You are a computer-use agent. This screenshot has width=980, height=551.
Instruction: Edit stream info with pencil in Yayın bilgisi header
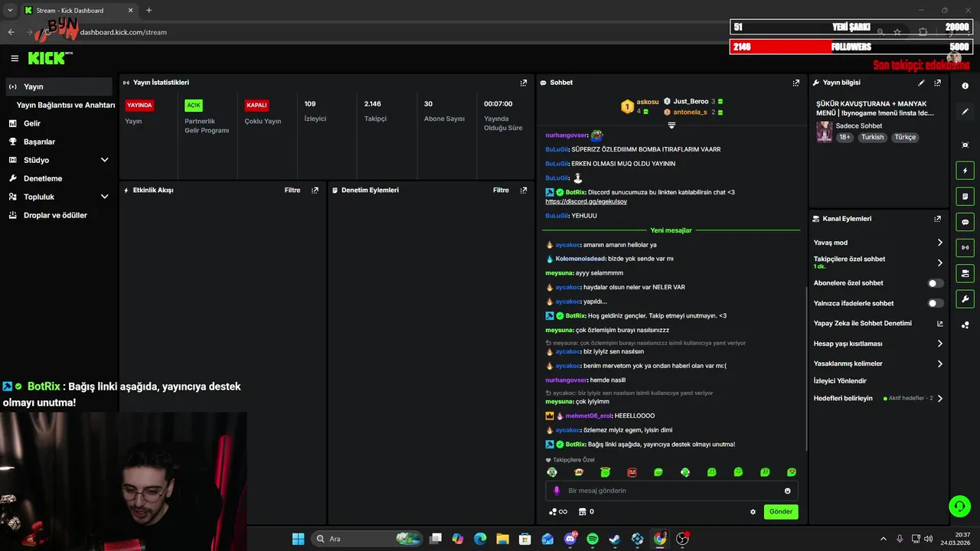921,83
